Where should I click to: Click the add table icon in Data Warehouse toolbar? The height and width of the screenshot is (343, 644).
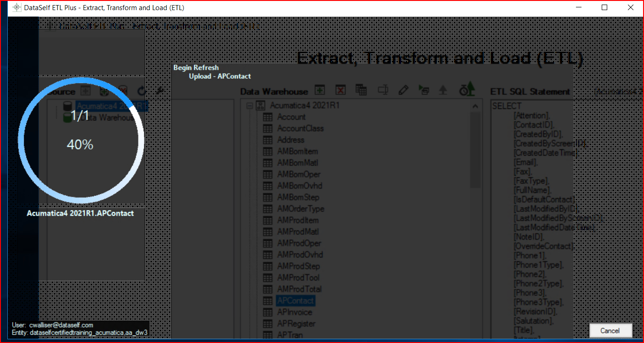click(x=319, y=90)
